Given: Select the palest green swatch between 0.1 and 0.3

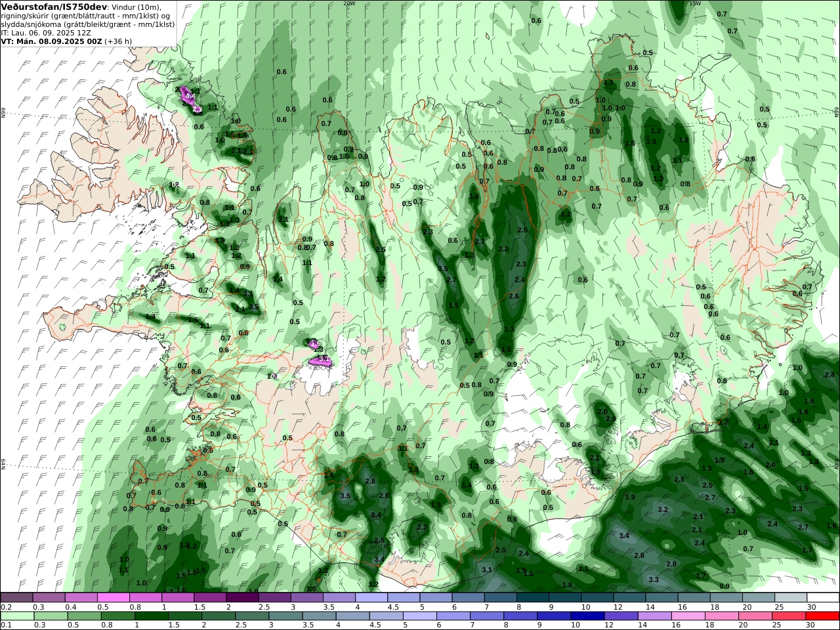Looking at the screenshot, I should tap(18, 616).
